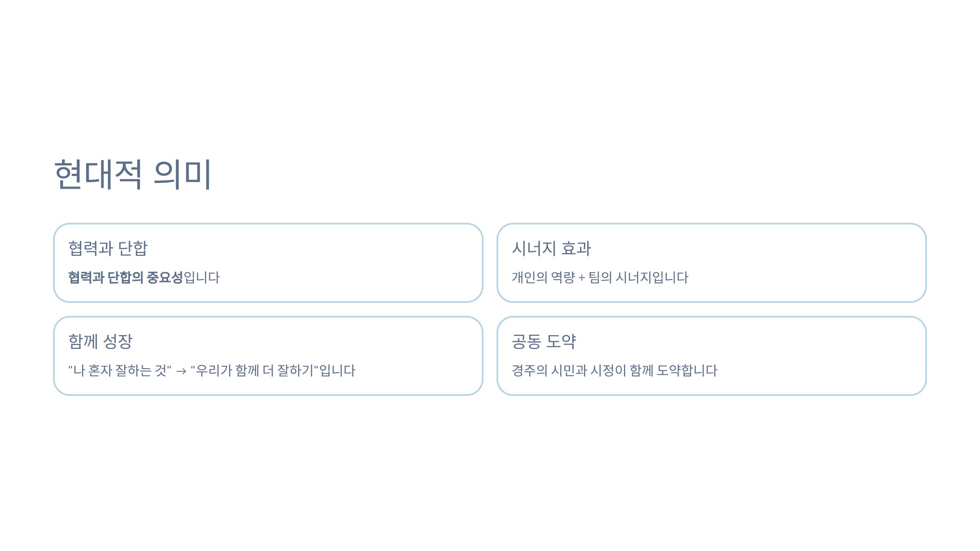Click the 입니다 ending after the bold text
The image size is (980, 551).
[x=202, y=278]
